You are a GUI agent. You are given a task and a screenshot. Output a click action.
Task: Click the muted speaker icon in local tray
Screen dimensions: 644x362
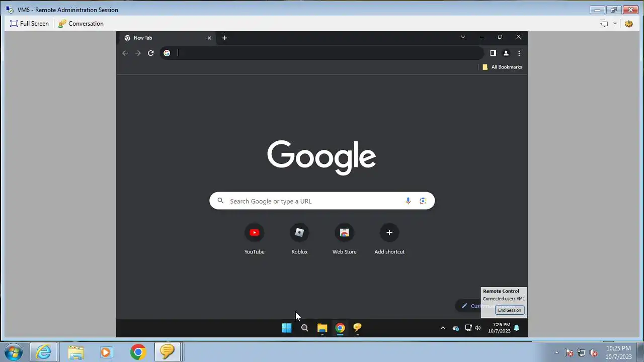593,352
